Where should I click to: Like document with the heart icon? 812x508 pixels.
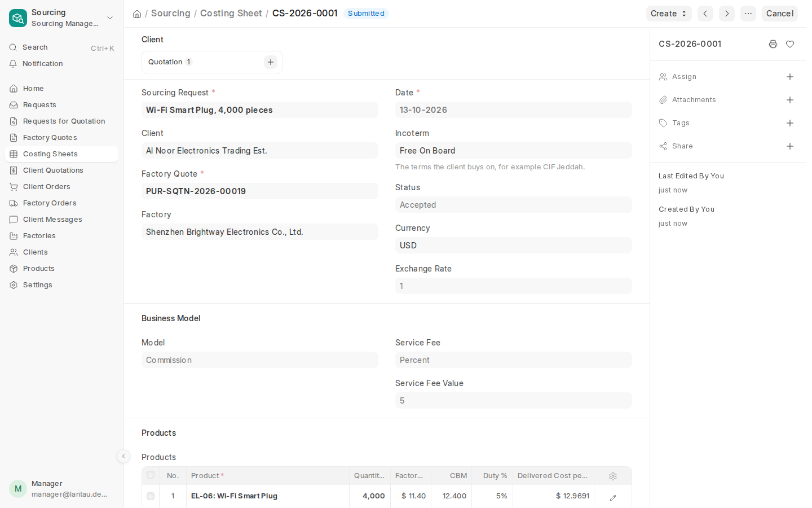click(790, 44)
